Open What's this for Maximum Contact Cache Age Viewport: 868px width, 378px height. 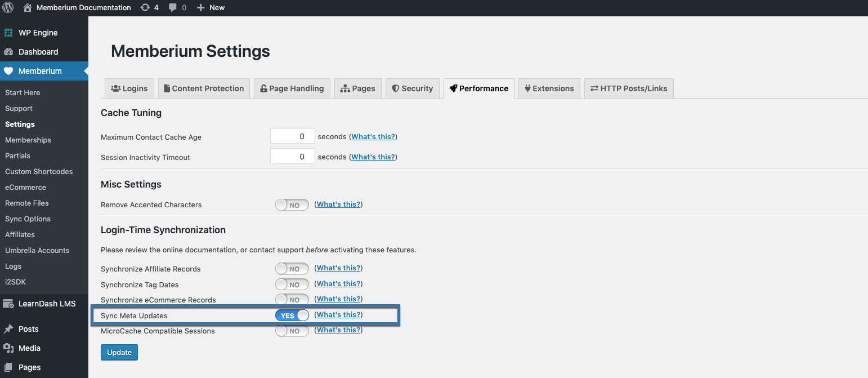(x=373, y=137)
